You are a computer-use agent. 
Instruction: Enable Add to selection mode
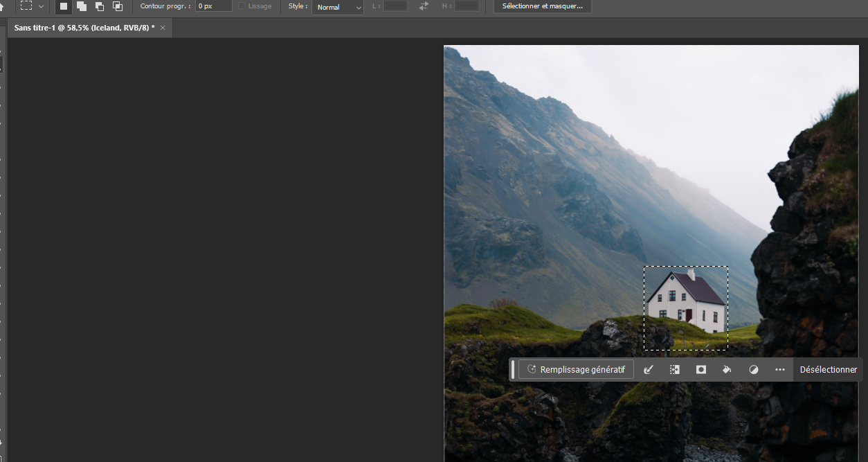[80, 6]
